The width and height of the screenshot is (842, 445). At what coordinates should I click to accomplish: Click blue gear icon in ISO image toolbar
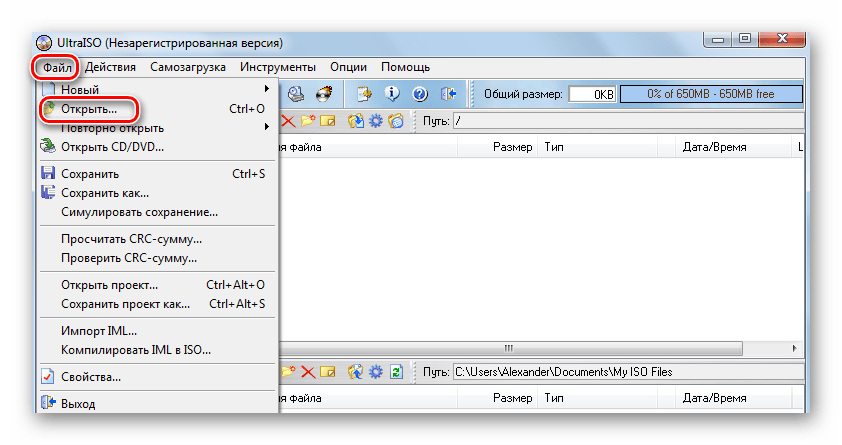(376, 121)
